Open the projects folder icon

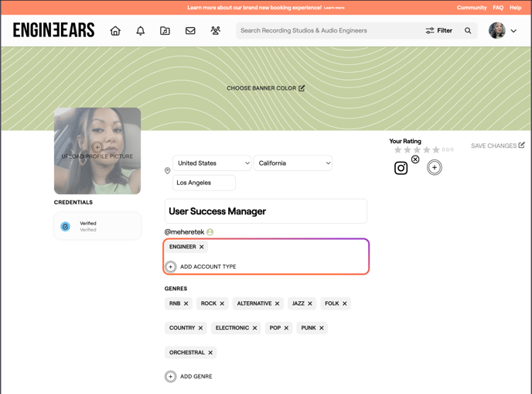tap(165, 31)
